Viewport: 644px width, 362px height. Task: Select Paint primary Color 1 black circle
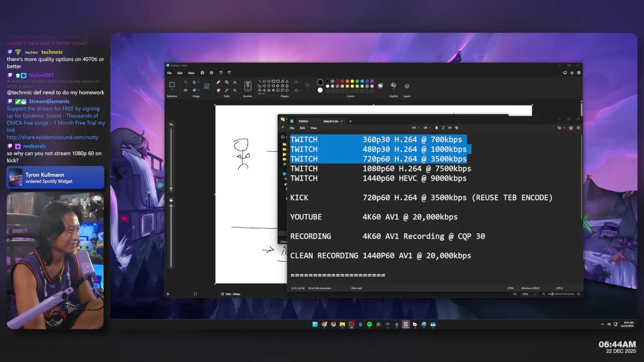point(320,82)
